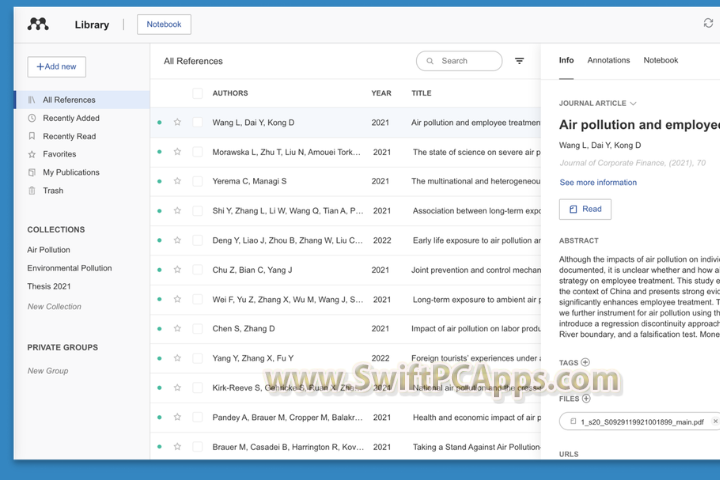
Task: Favorite the Deng Y, Liao J reference
Action: tap(177, 240)
